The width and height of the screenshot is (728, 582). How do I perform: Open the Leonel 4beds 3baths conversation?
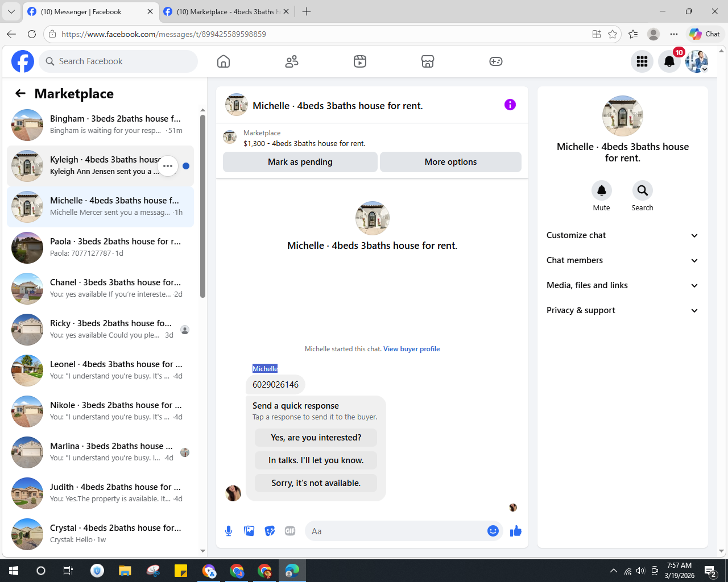100,371
